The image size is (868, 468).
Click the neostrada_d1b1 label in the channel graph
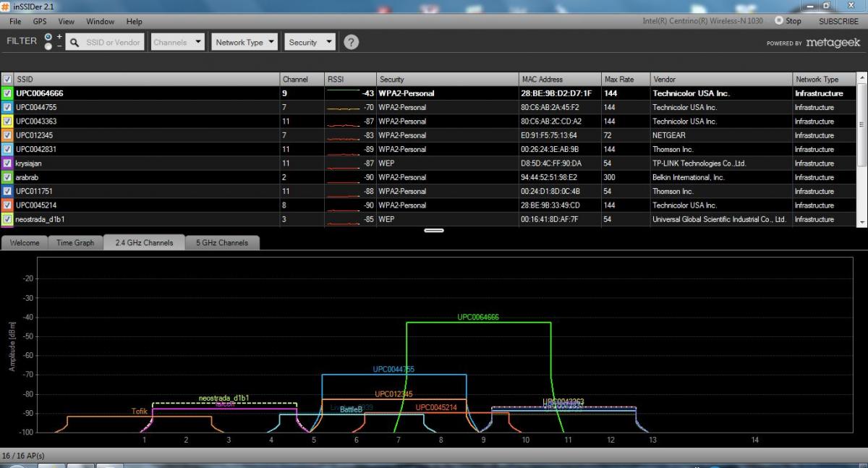[x=224, y=399]
